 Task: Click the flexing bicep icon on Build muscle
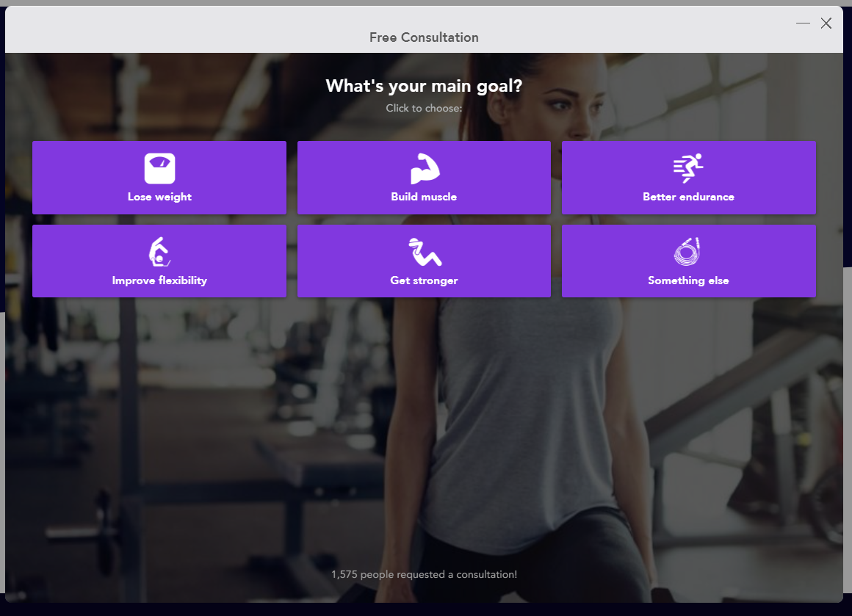424,167
